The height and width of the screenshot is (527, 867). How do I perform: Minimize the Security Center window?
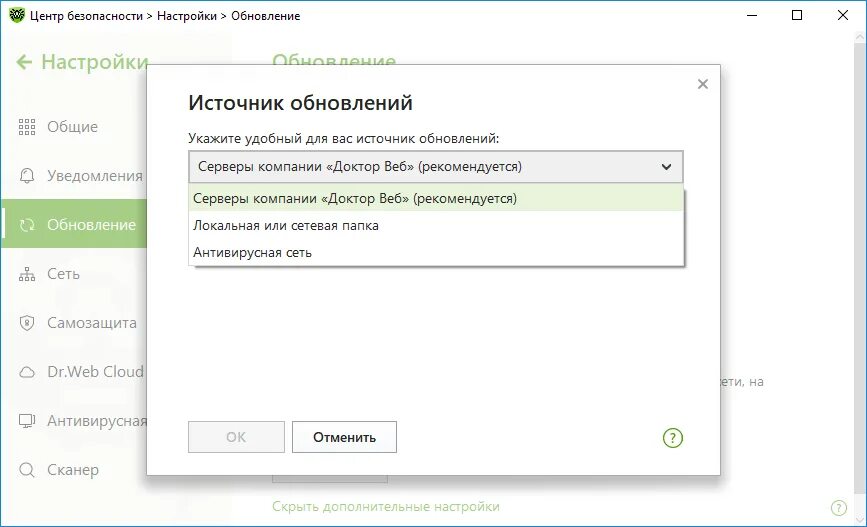pos(751,15)
